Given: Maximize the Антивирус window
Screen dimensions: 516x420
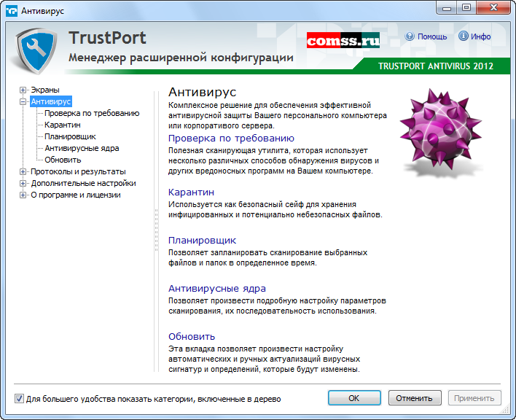Looking at the screenshot, I should tap(466, 8).
